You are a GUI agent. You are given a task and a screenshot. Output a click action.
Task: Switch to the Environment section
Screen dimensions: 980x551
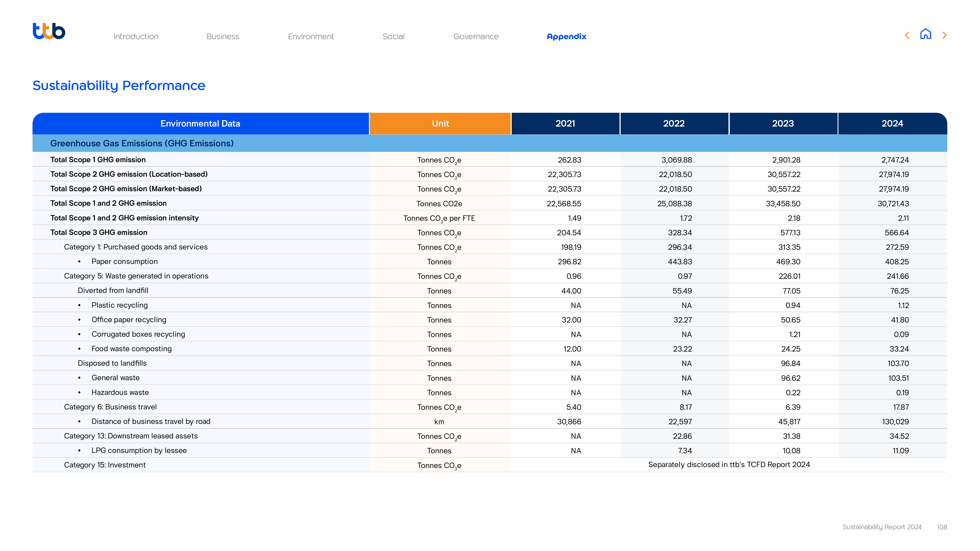(x=311, y=37)
